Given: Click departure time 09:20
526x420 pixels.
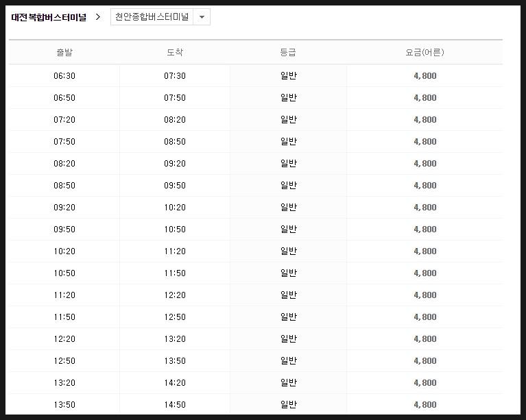Looking at the screenshot, I should tap(64, 208).
